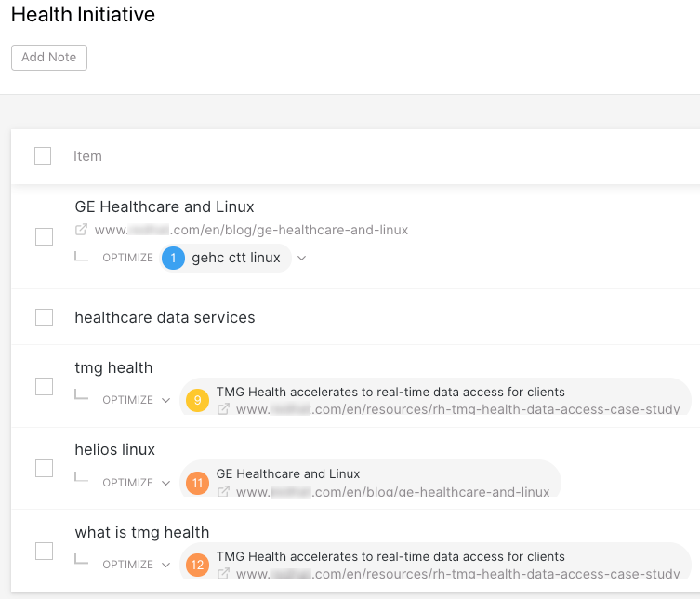Select the tmg health row checkbox
Viewport: 700px width, 599px height.
point(45,386)
